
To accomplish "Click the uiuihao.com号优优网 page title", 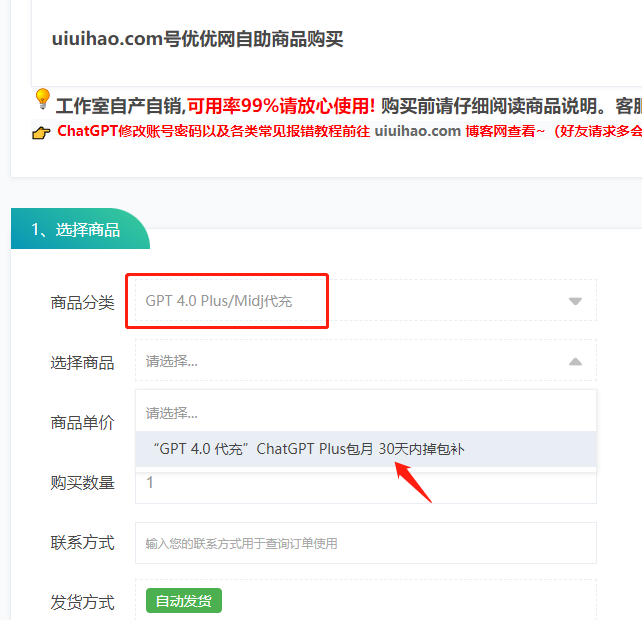I will (x=197, y=39).
